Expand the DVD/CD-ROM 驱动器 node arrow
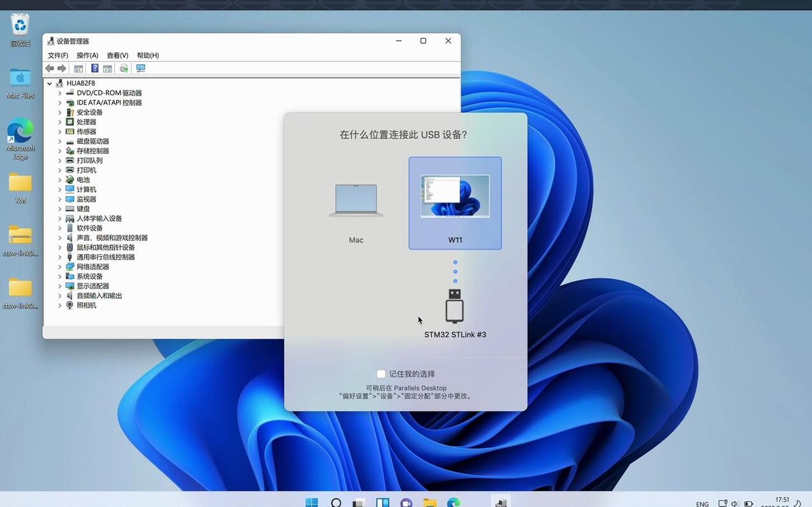This screenshot has width=812, height=507. point(60,93)
